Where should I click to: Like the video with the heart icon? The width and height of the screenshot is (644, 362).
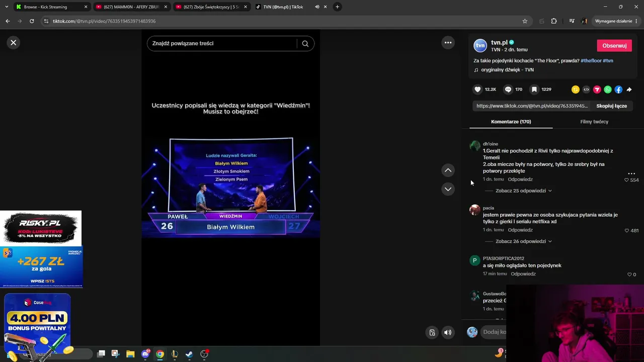pos(477,89)
